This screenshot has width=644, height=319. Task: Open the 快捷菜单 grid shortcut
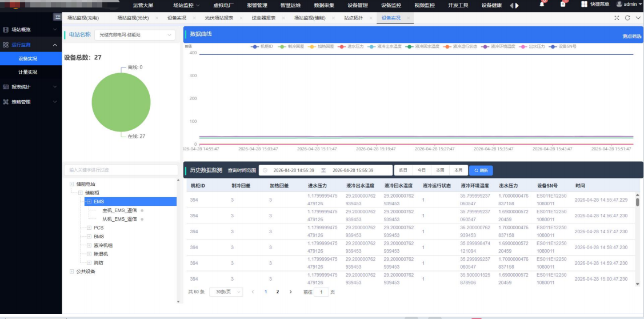coord(584,4)
